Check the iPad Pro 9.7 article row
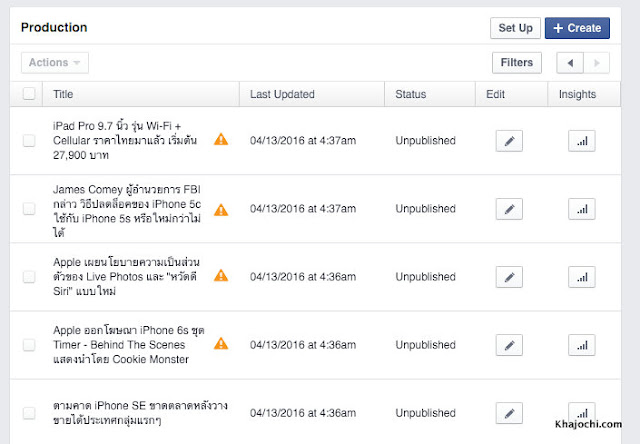 (29, 140)
